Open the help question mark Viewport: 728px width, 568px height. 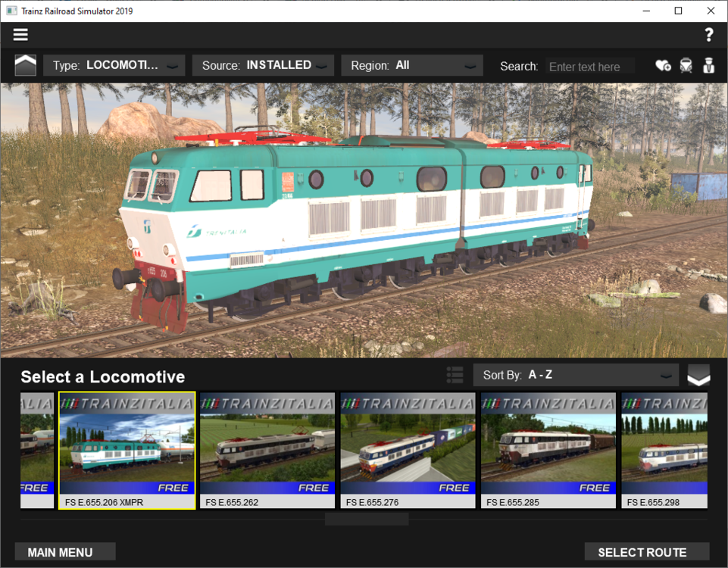click(x=708, y=35)
